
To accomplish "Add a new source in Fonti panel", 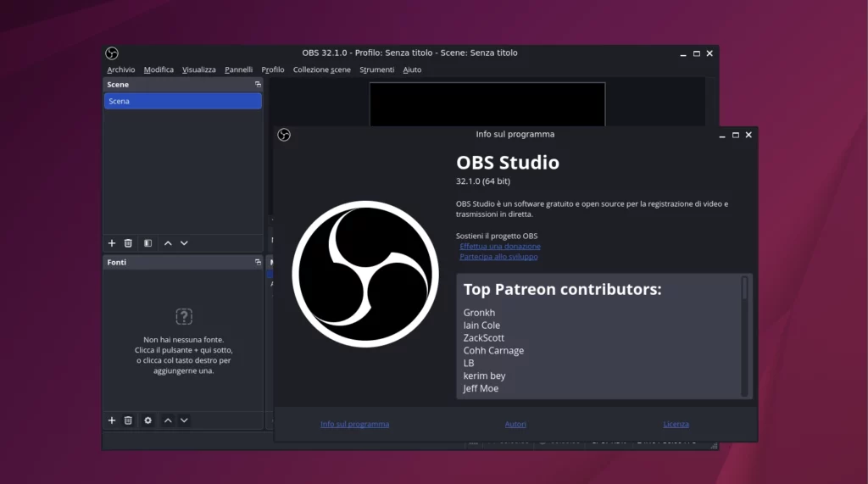I will 112,420.
